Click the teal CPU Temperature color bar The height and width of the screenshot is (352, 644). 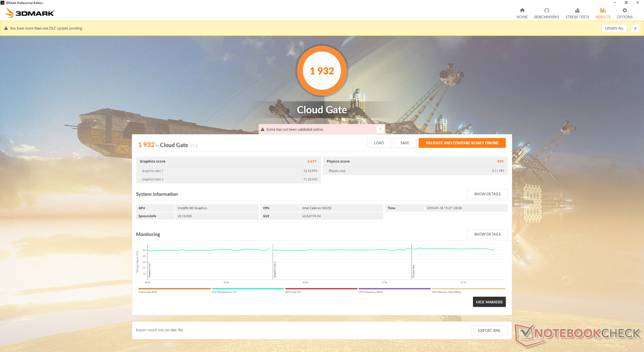tap(248, 289)
